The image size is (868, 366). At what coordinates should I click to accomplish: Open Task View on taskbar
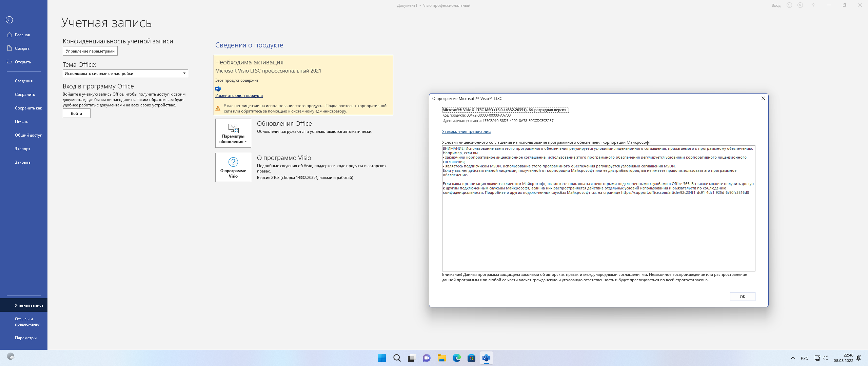pos(412,358)
